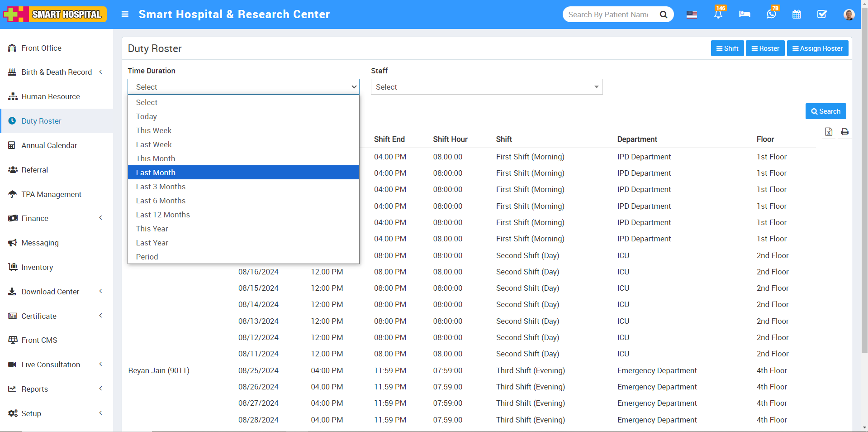Select Last 3 Months from Time Duration
This screenshot has width=868, height=432.
click(161, 186)
